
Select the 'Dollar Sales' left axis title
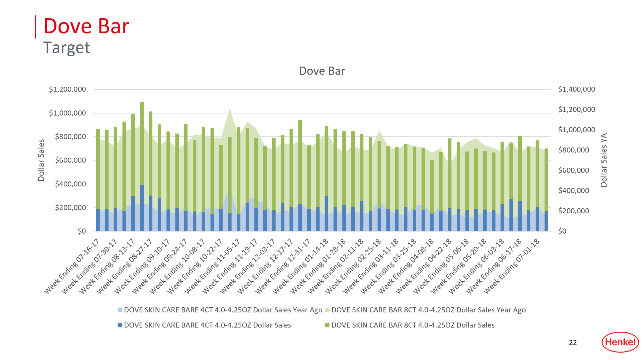(41, 160)
